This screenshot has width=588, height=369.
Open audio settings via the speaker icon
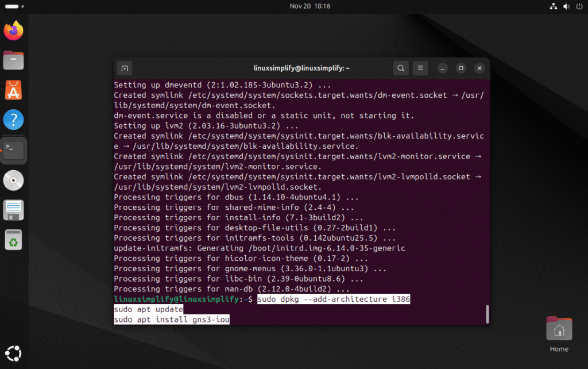click(568, 6)
